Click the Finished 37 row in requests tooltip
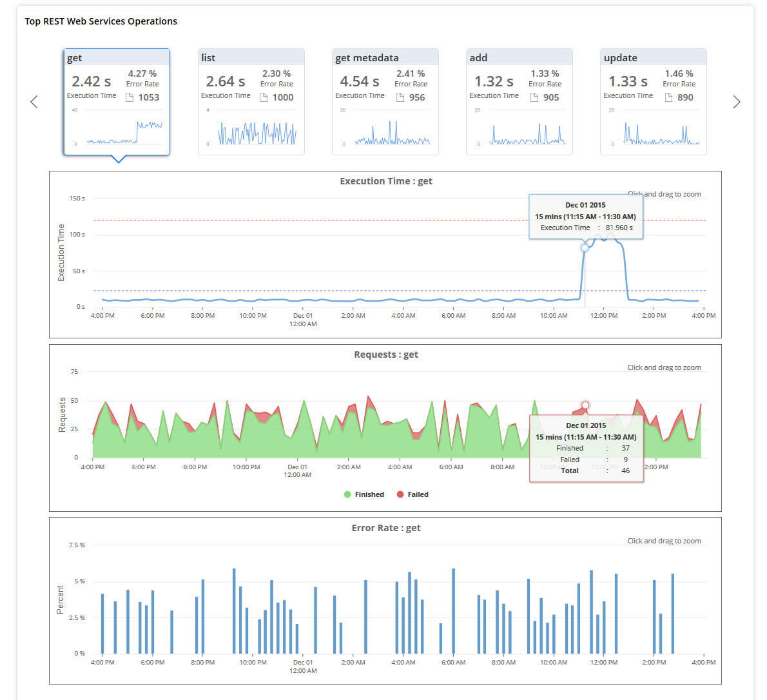The width and height of the screenshot is (767, 700). pos(593,448)
